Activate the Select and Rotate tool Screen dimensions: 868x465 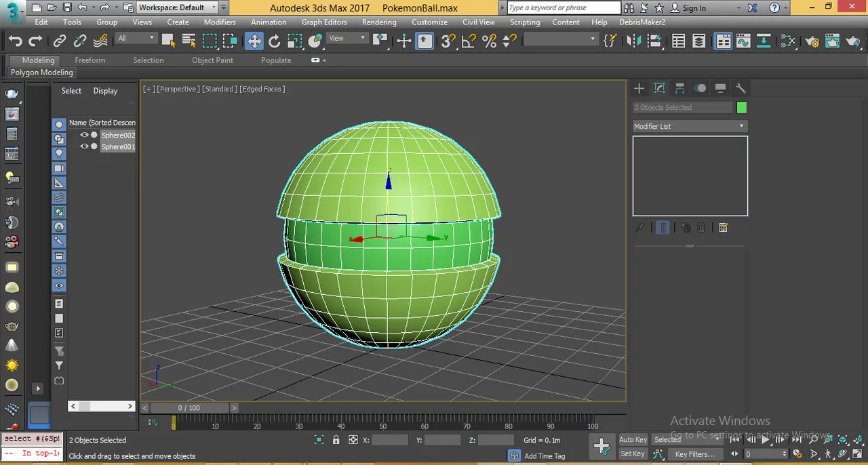tap(274, 41)
